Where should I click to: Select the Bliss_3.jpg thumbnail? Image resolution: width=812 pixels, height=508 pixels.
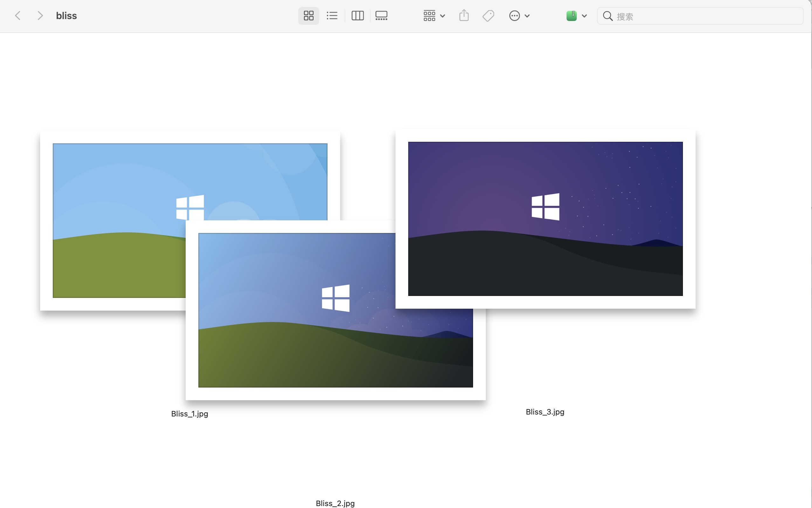click(545, 218)
